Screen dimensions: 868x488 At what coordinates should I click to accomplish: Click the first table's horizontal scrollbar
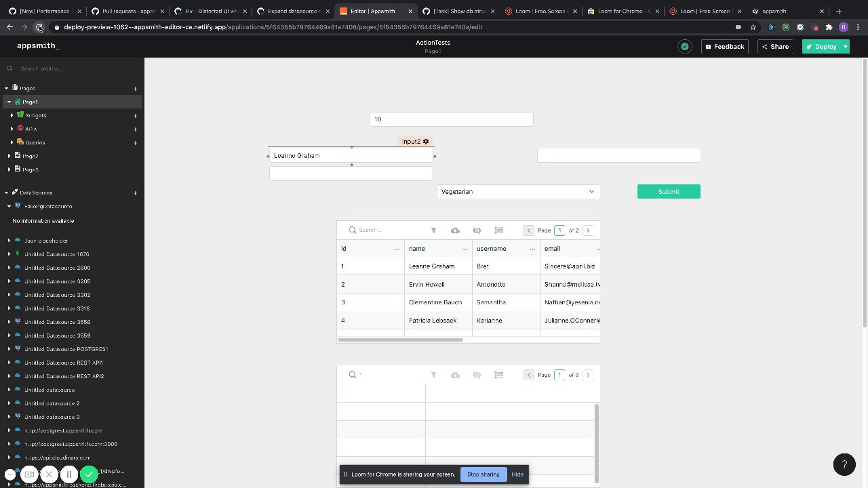400,340
